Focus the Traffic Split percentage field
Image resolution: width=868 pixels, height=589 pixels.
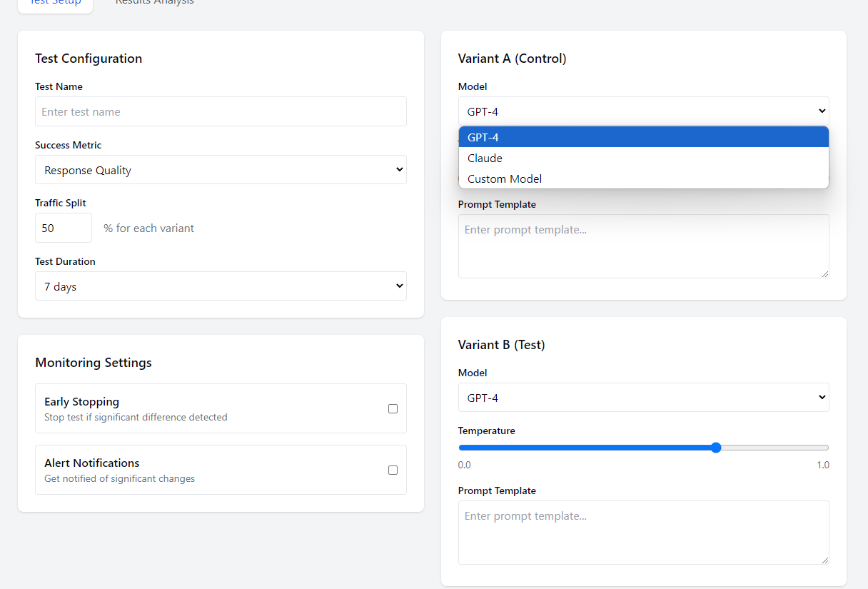pos(64,228)
